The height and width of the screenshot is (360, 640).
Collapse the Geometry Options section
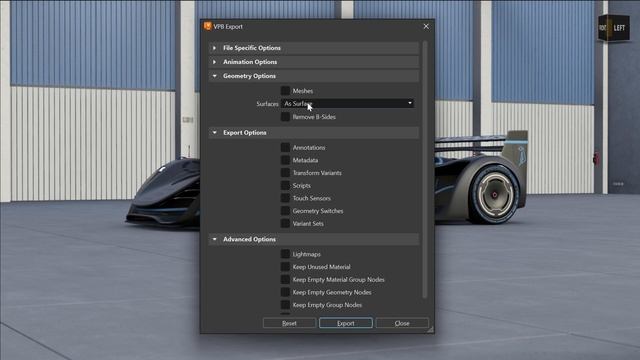click(215, 76)
